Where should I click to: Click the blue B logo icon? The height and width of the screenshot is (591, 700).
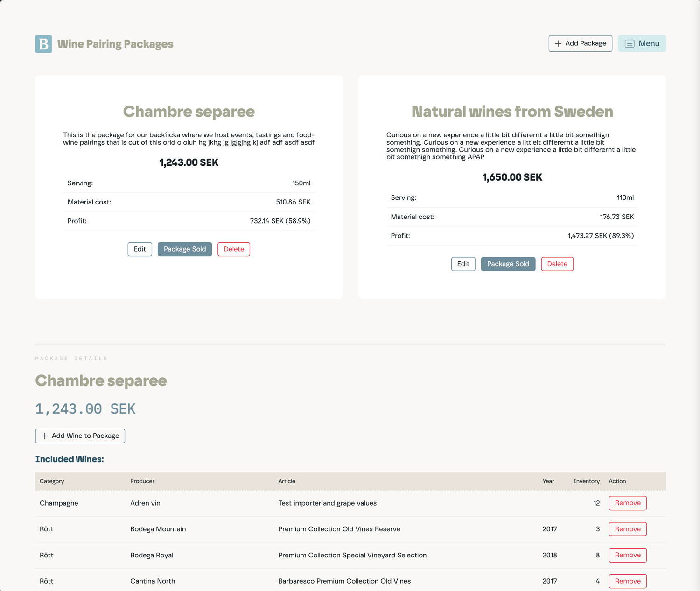(x=43, y=44)
